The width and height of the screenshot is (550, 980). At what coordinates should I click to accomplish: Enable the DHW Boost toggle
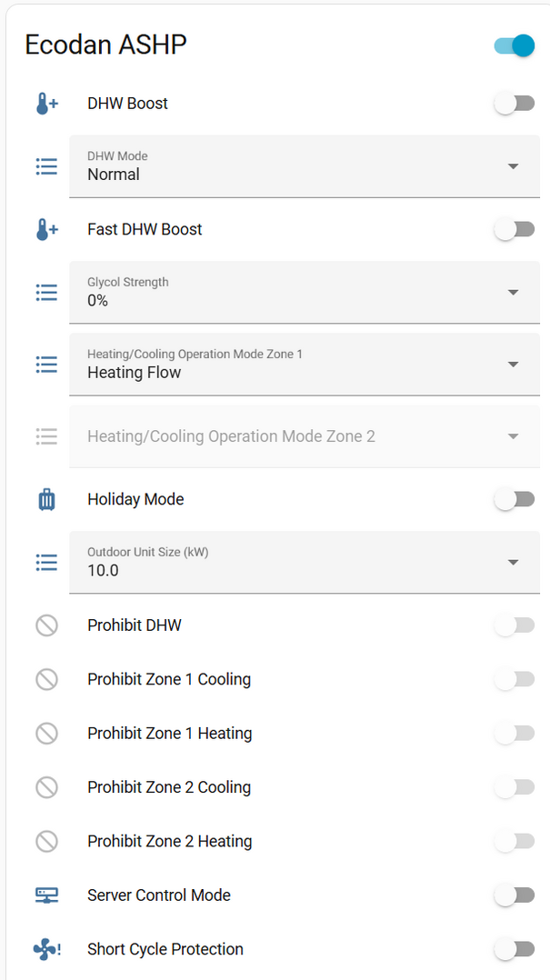tap(515, 104)
